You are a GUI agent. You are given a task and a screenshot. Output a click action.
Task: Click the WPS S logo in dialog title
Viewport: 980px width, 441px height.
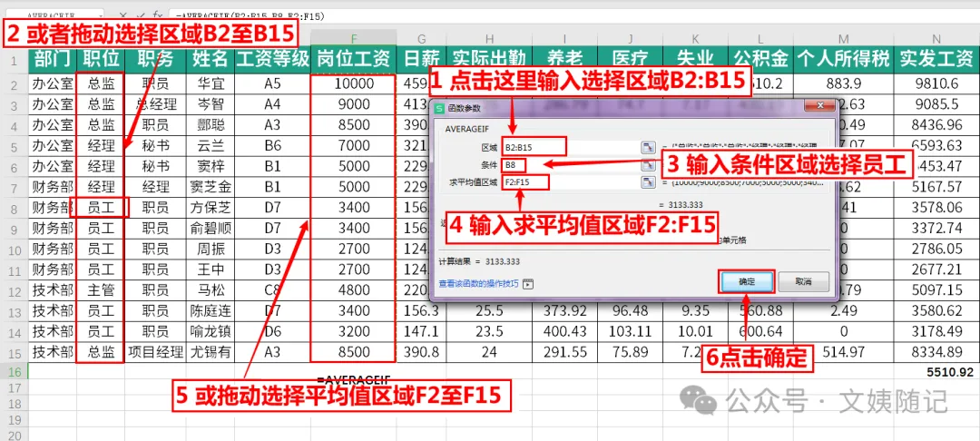tap(439, 108)
